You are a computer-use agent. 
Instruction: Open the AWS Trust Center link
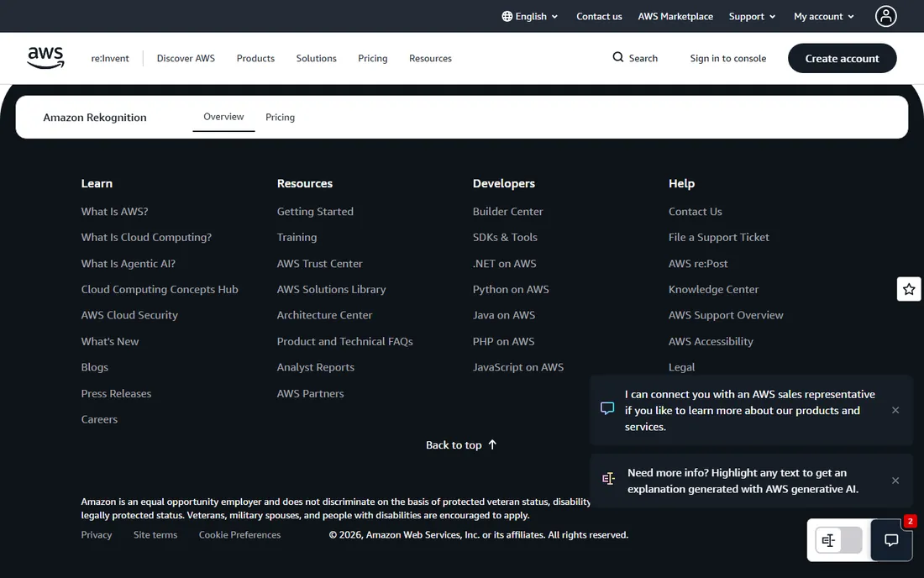point(319,263)
